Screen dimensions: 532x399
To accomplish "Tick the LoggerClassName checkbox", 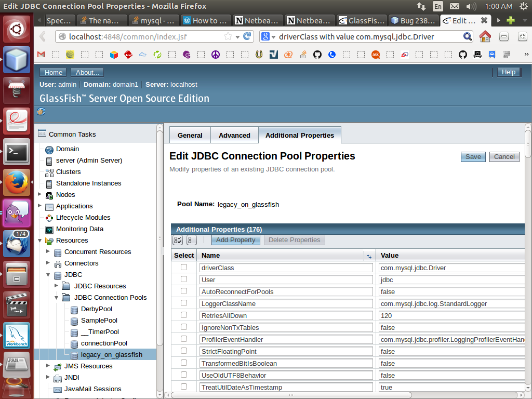I will (184, 303).
